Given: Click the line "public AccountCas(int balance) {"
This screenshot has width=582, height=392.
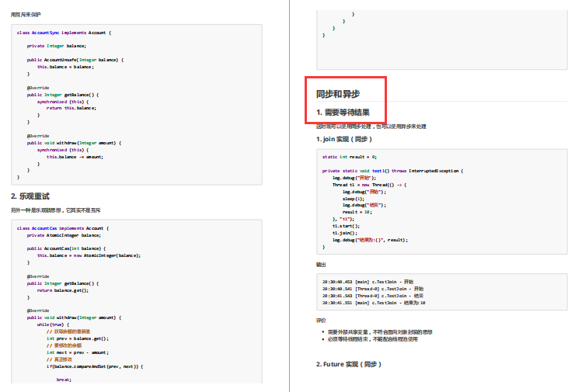Looking at the screenshot, I should click(66, 248).
